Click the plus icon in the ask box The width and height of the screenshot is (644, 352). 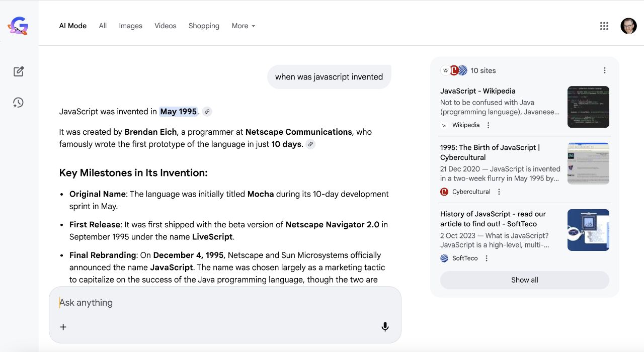pos(63,327)
